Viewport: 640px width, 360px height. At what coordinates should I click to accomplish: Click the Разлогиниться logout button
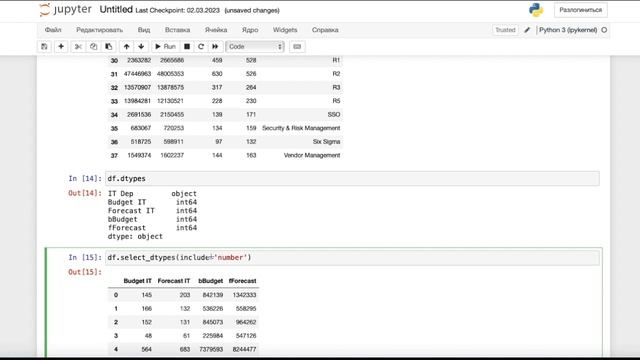tap(580, 10)
